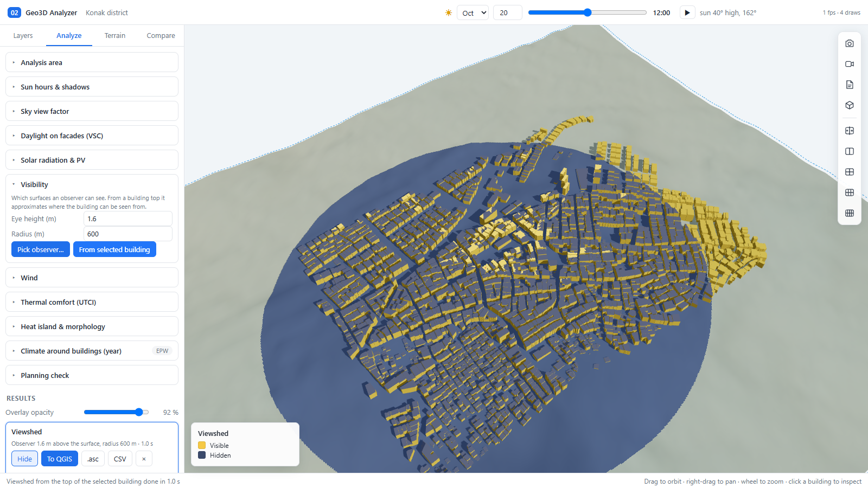Click the EPW badge on Climate row
This screenshot has width=868, height=488.
(x=162, y=351)
